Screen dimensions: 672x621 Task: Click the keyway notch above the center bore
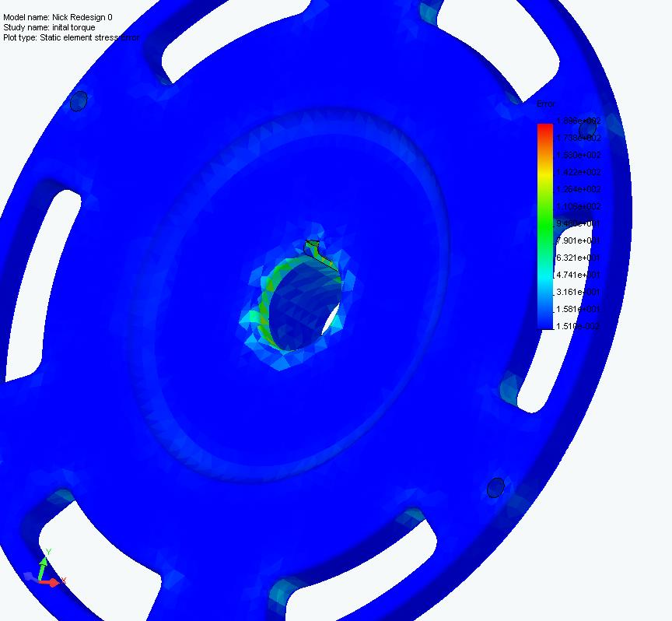pos(313,247)
